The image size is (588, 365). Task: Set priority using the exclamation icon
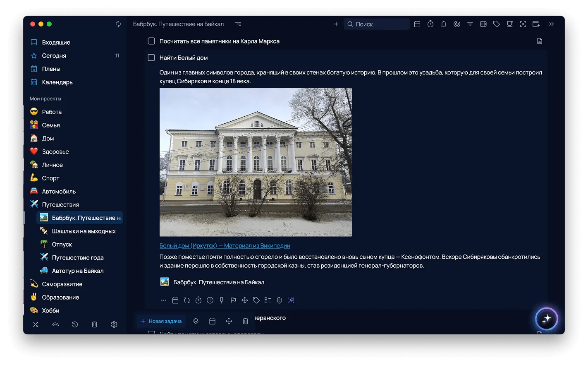210,300
